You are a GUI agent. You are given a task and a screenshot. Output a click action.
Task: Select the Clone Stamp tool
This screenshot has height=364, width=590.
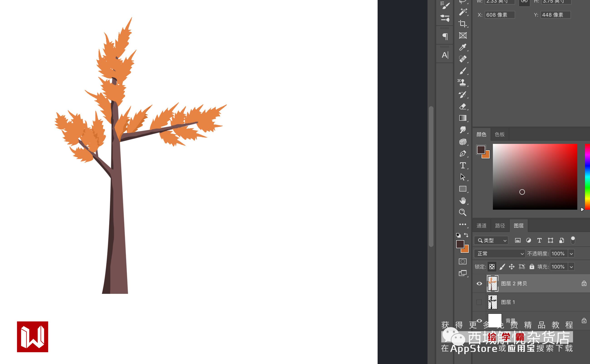pyautogui.click(x=462, y=83)
